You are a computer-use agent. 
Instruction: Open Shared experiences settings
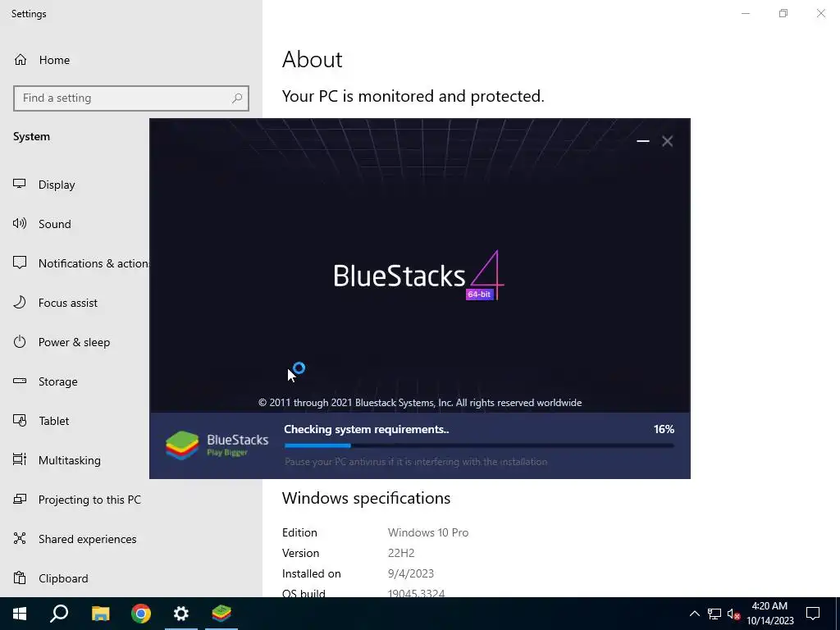click(x=131, y=539)
